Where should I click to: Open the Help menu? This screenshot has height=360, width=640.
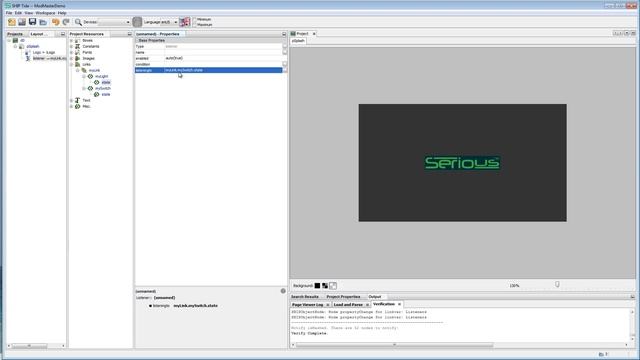tap(62, 13)
